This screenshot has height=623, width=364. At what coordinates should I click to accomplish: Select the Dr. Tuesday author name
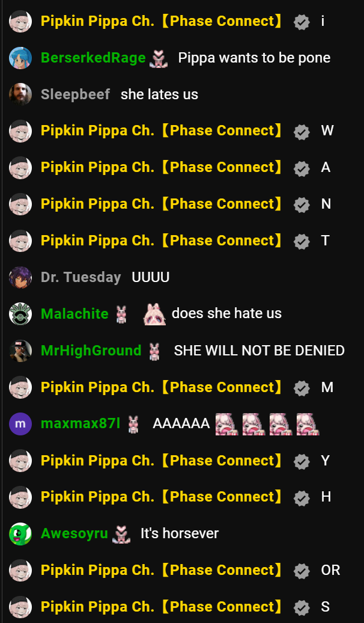coord(81,277)
